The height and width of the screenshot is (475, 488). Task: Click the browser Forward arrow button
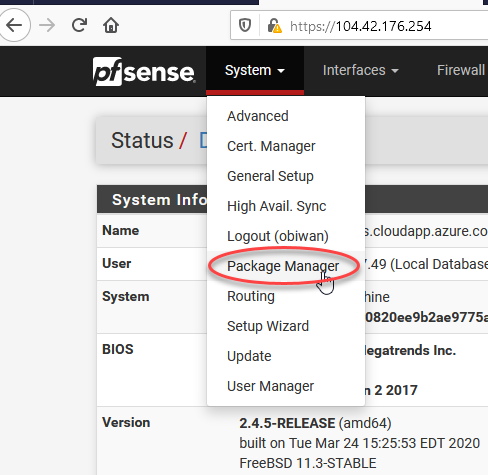tap(47, 25)
